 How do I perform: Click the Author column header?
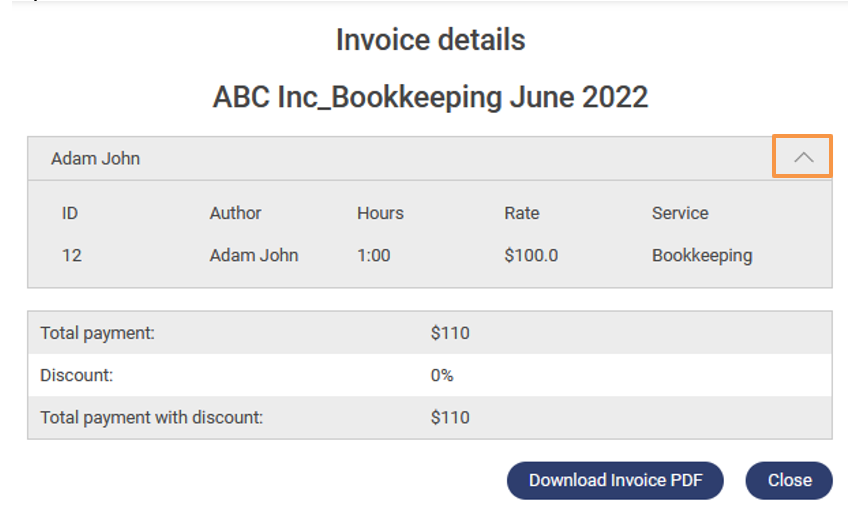pyautogui.click(x=235, y=213)
